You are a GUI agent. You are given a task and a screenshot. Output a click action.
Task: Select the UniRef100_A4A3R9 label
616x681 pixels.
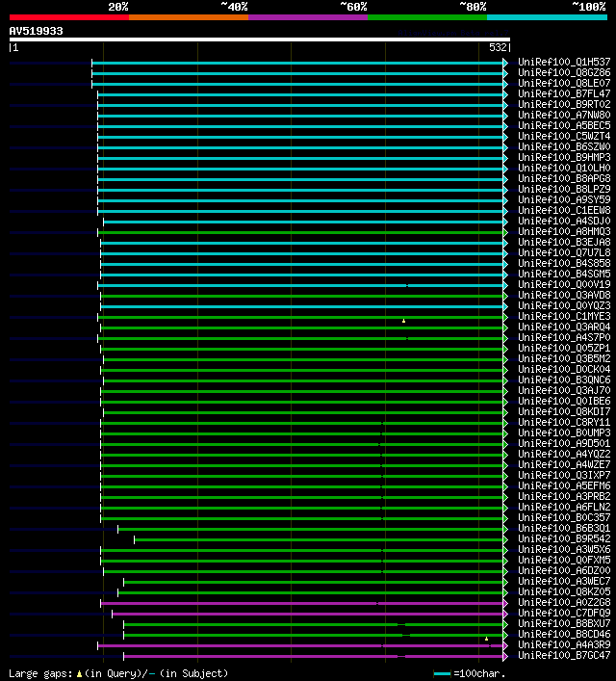tap(564, 644)
